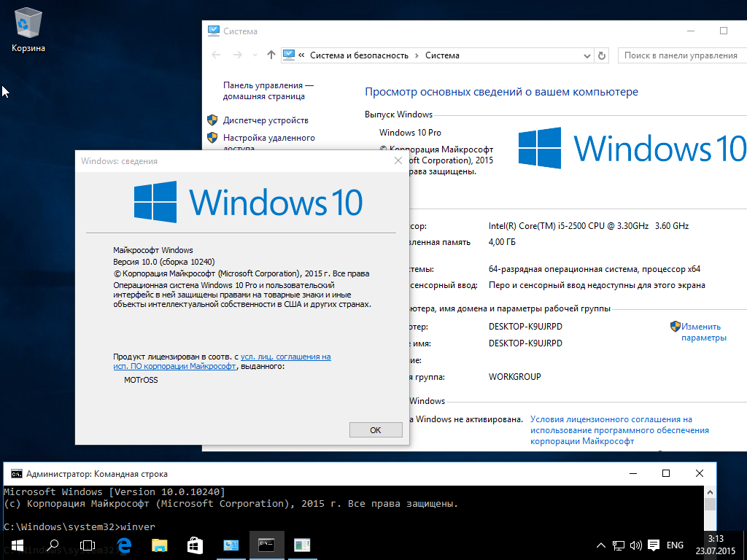This screenshot has width=747, height=560.
Task: Open the volume tray icon
Action: (635, 545)
